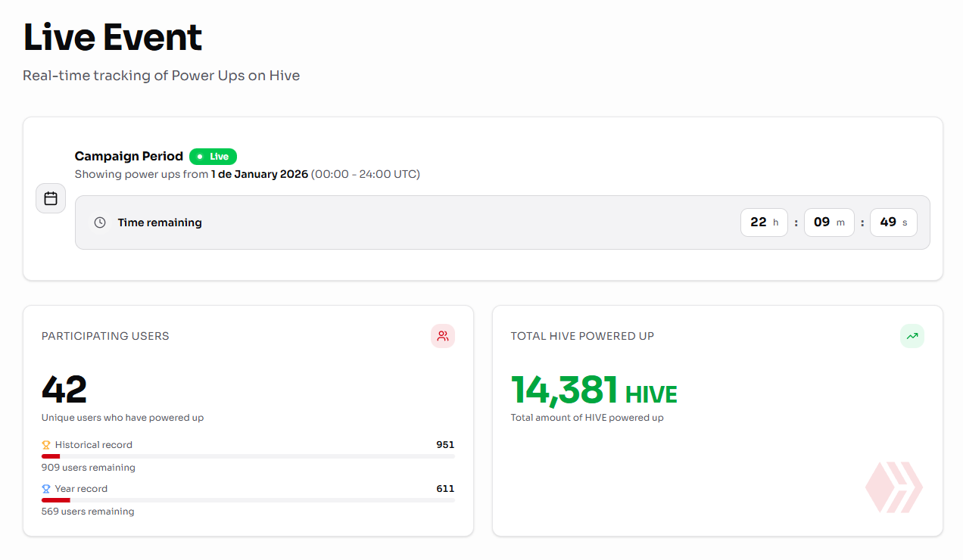
Task: Click the green trending-up arrow icon
Action: [x=912, y=336]
